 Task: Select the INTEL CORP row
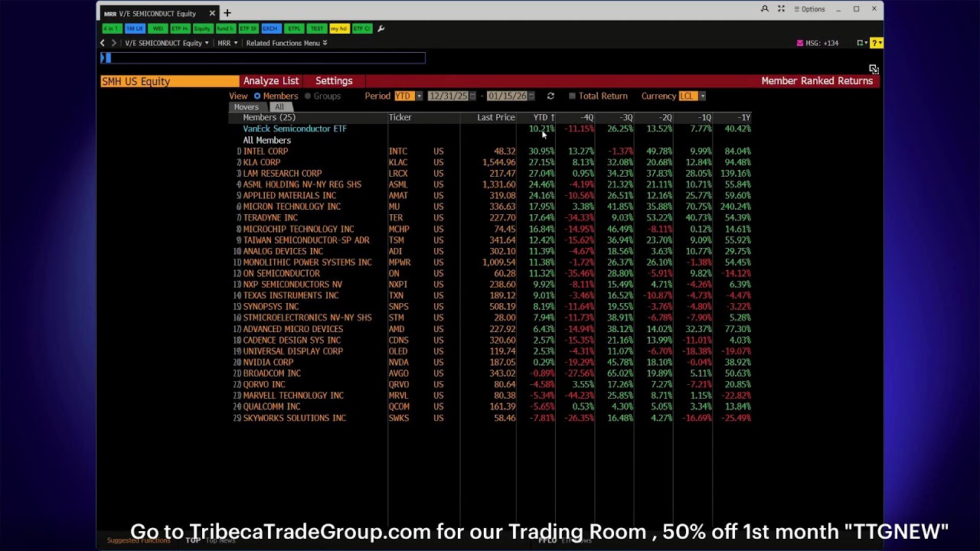(490, 152)
